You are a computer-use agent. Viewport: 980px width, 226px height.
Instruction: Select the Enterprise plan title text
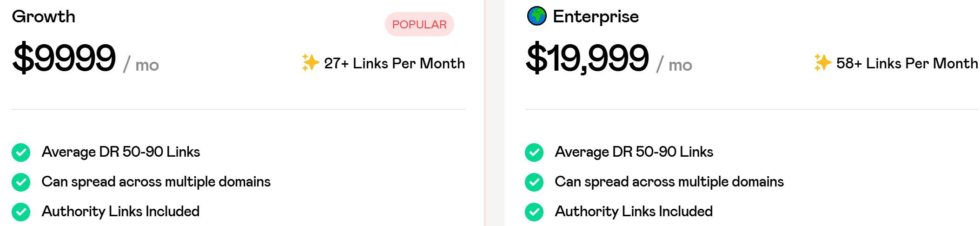[x=596, y=17]
